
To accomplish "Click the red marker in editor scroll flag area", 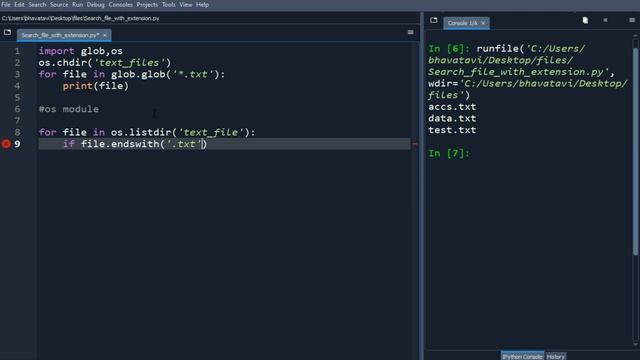I will coord(414,144).
